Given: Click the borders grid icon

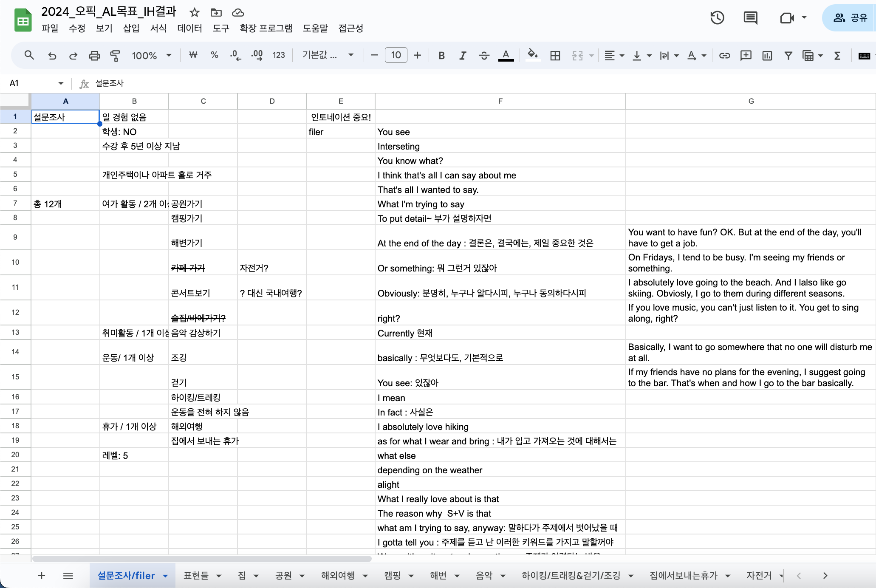Looking at the screenshot, I should tap(555, 55).
